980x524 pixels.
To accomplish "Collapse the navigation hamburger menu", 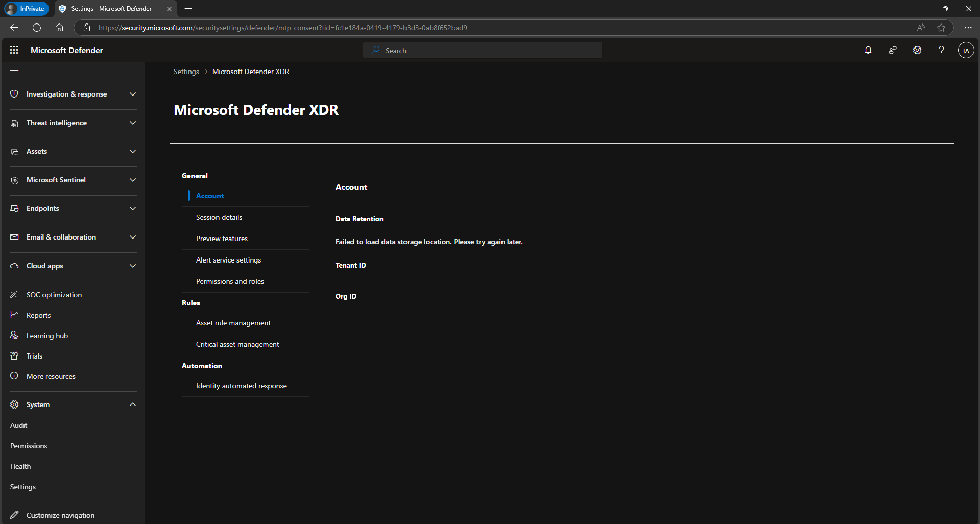I will click(x=14, y=73).
